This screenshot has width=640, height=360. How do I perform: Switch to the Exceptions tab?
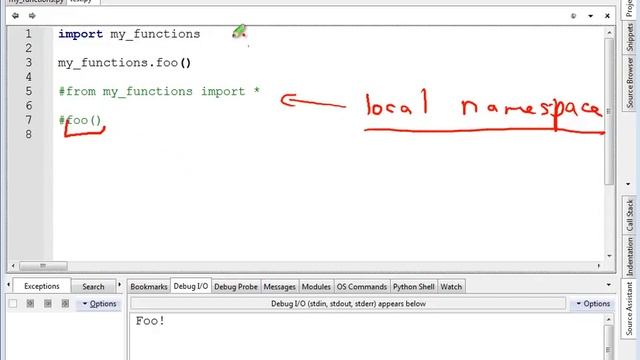42,286
